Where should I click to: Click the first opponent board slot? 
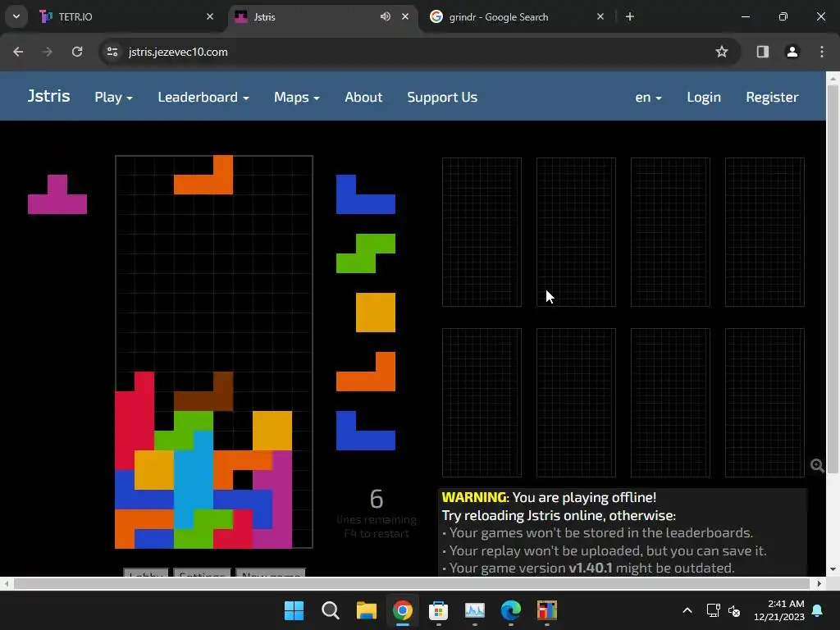pos(482,232)
